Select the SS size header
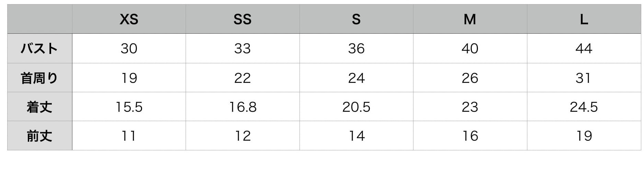Viewport: 644px width, 182px height. (x=243, y=19)
